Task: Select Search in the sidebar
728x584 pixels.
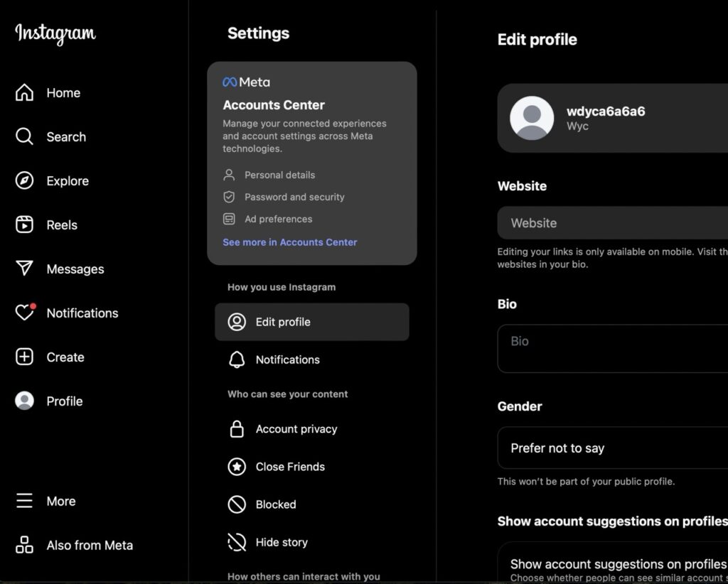Action: click(x=66, y=137)
